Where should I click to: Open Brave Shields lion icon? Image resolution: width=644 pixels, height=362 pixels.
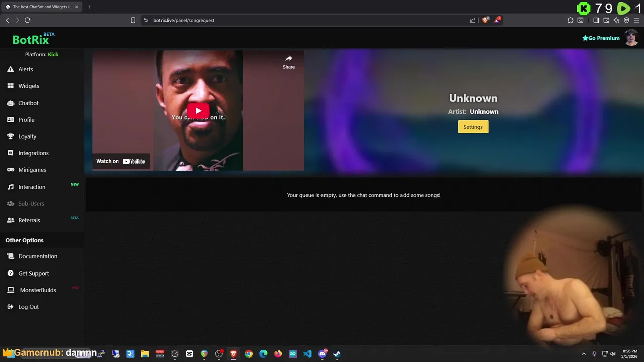point(486,20)
